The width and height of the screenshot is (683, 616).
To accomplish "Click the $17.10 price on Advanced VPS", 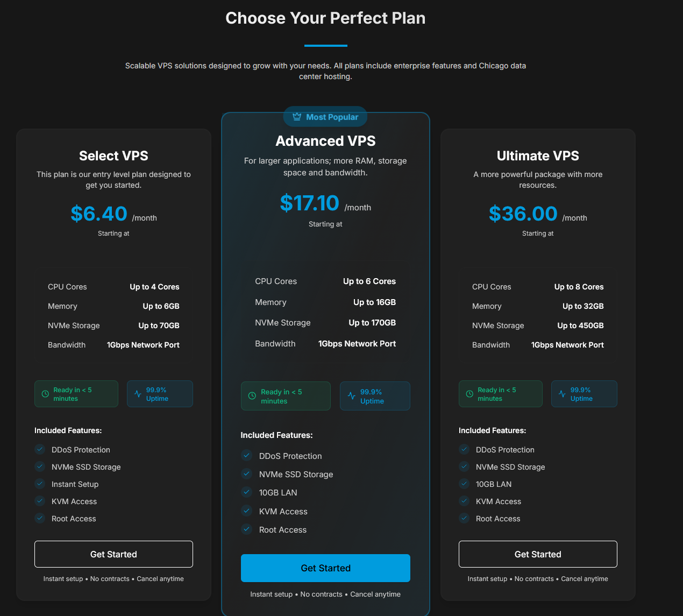I will [x=309, y=203].
